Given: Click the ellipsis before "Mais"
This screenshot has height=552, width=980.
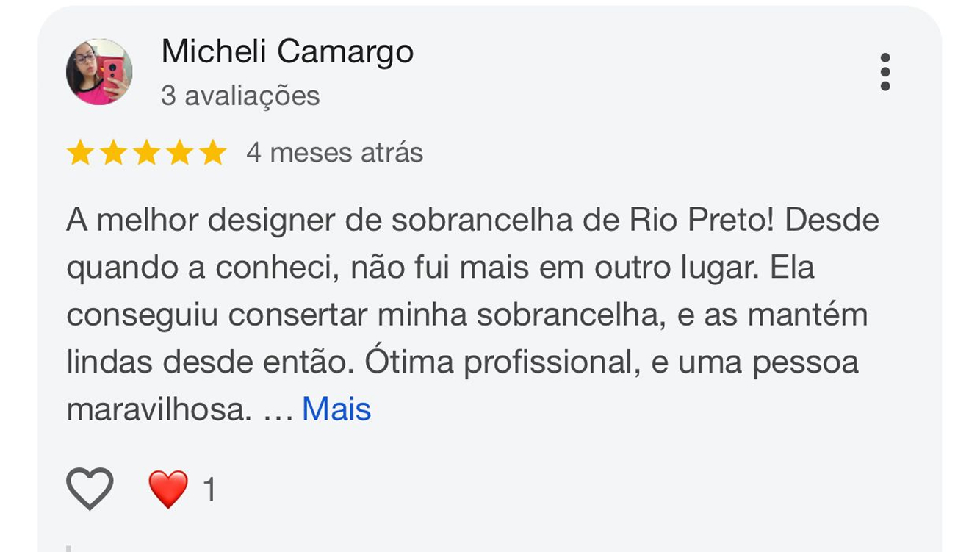Looking at the screenshot, I should click(278, 412).
